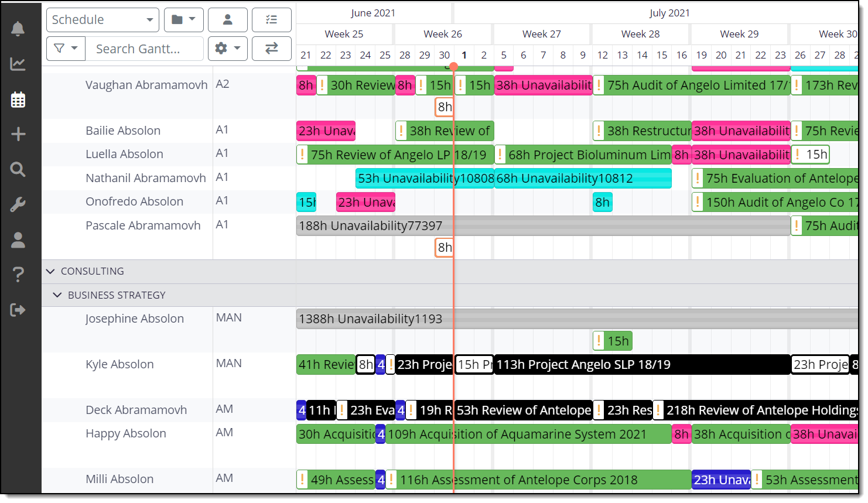Open the notifications bell icon

(18, 29)
